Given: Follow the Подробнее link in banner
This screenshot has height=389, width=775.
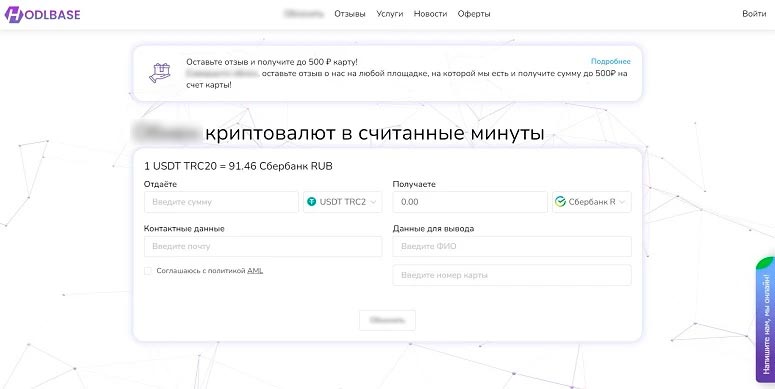Looking at the screenshot, I should (610, 61).
